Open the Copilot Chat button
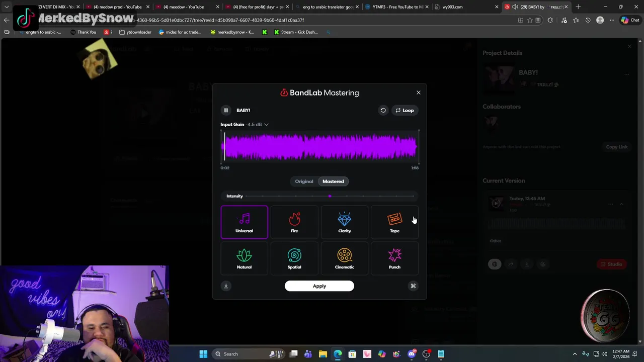The image size is (644, 362). click(630, 20)
